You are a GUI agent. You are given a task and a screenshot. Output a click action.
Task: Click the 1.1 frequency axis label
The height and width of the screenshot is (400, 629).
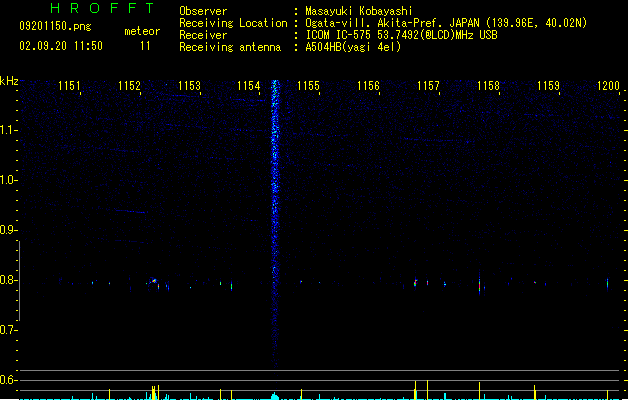click(8, 130)
